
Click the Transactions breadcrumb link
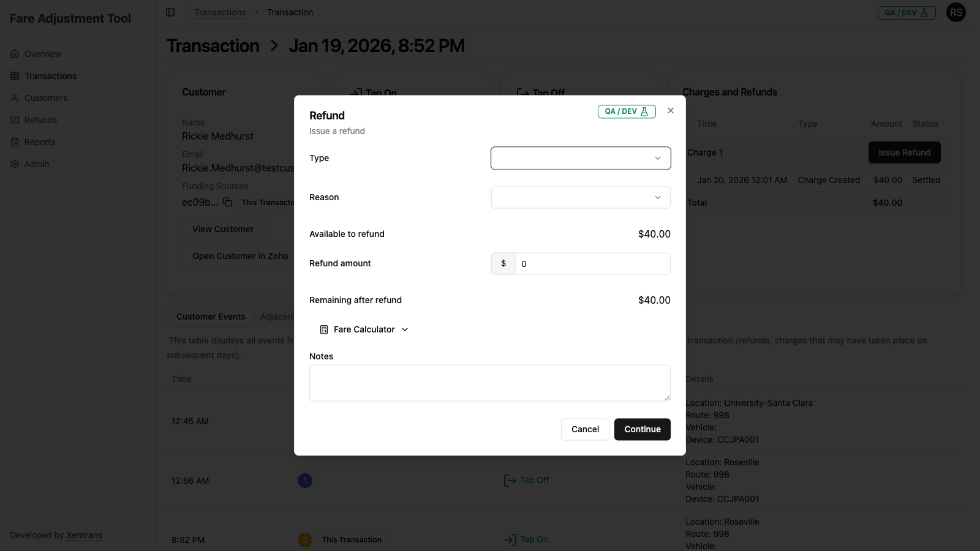[220, 12]
